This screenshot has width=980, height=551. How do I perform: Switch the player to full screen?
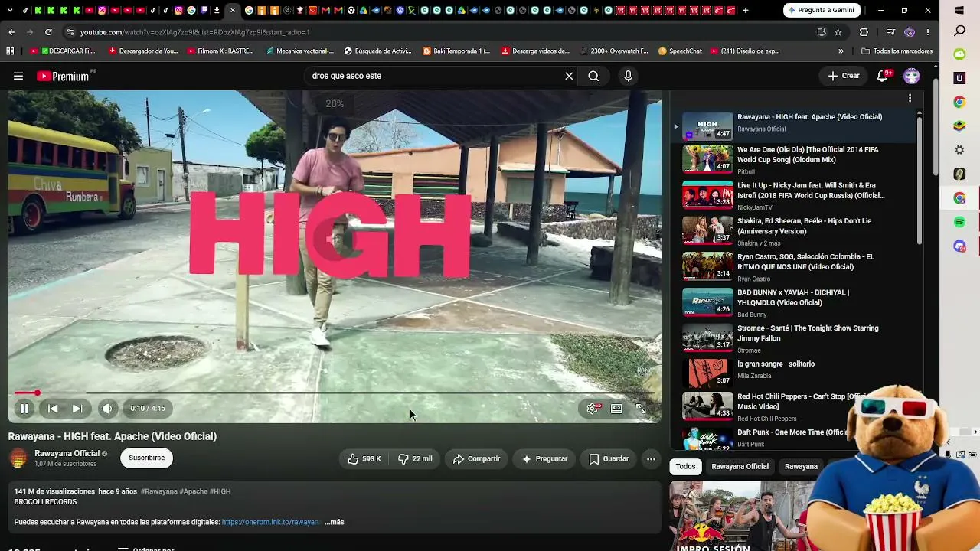click(x=642, y=409)
